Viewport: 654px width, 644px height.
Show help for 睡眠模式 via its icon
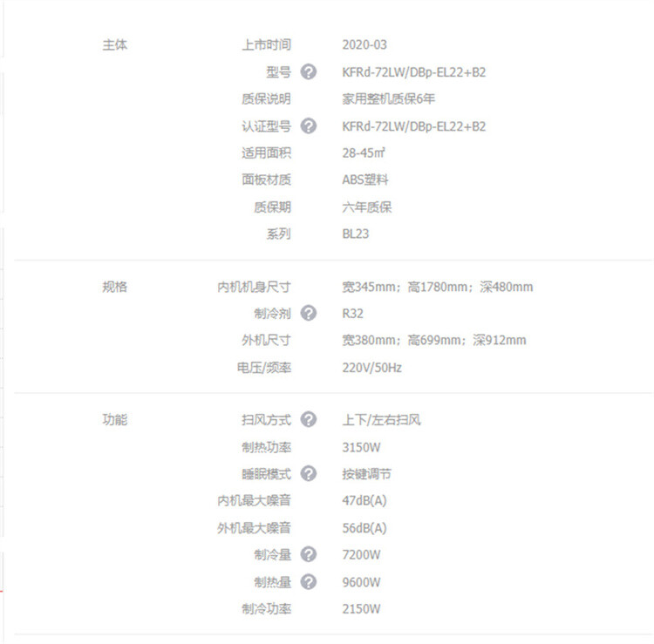click(x=308, y=473)
